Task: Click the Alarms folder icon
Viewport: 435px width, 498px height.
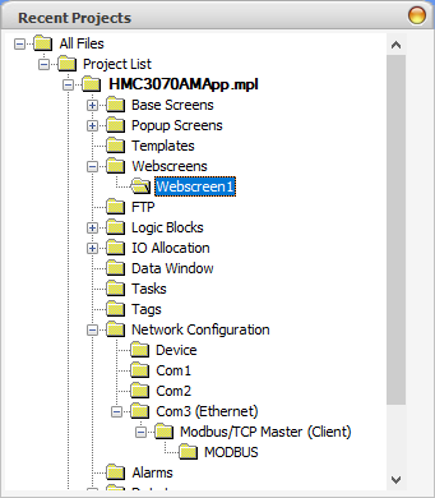Action: click(x=116, y=472)
